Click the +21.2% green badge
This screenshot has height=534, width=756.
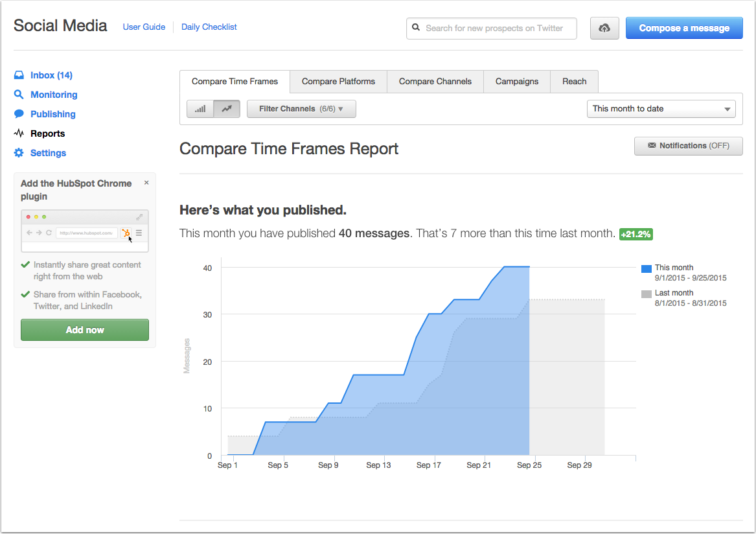coord(636,235)
